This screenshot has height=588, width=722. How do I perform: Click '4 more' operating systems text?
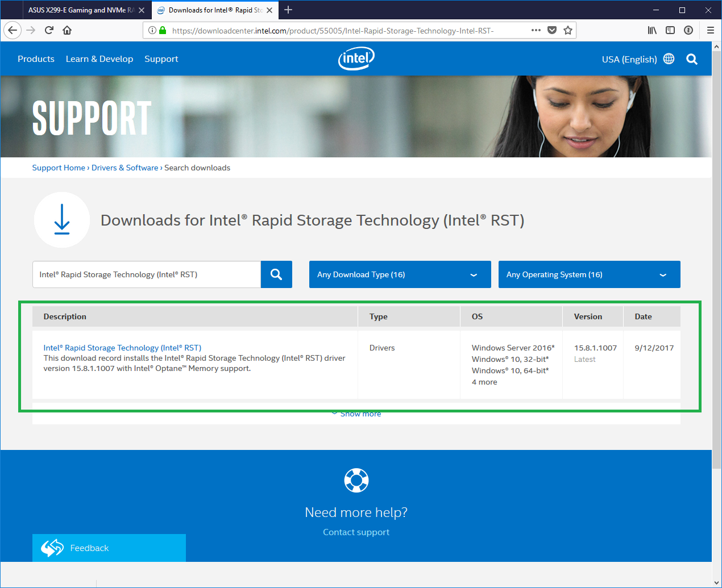point(484,382)
